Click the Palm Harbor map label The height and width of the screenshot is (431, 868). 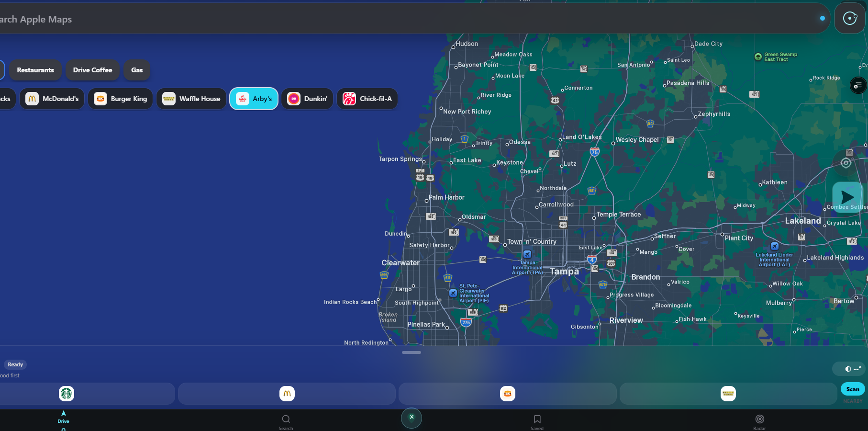coord(446,197)
